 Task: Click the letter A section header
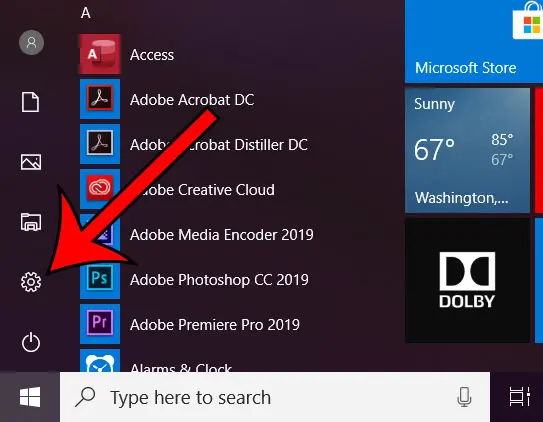click(86, 13)
